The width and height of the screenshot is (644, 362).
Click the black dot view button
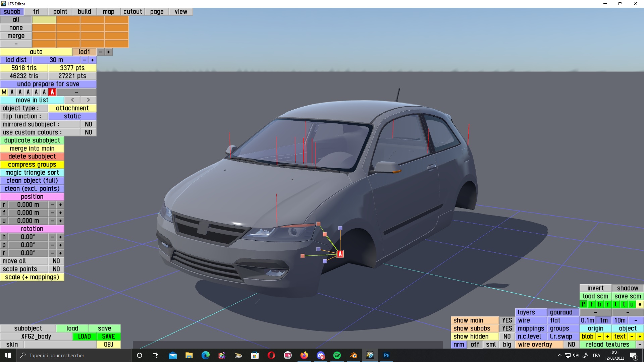click(x=640, y=304)
